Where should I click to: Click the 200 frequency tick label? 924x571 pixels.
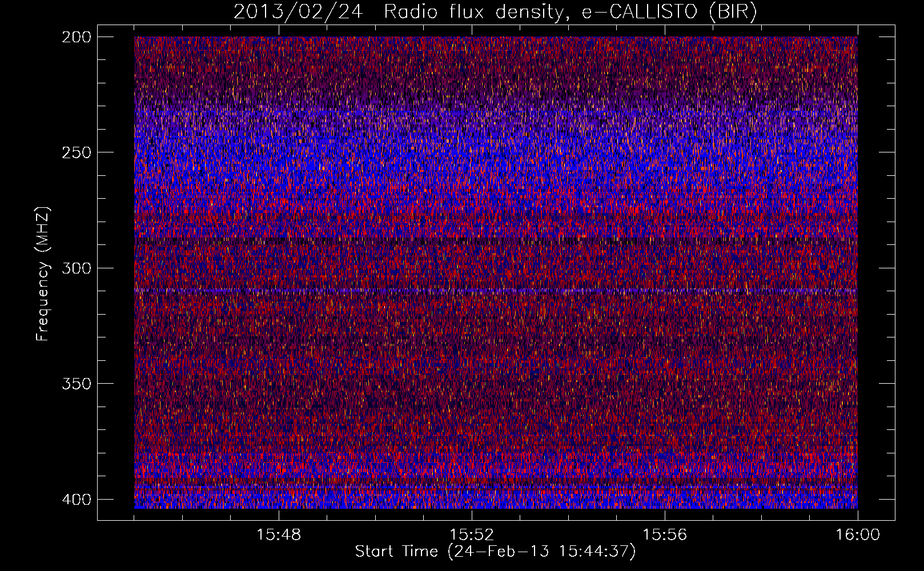point(76,37)
